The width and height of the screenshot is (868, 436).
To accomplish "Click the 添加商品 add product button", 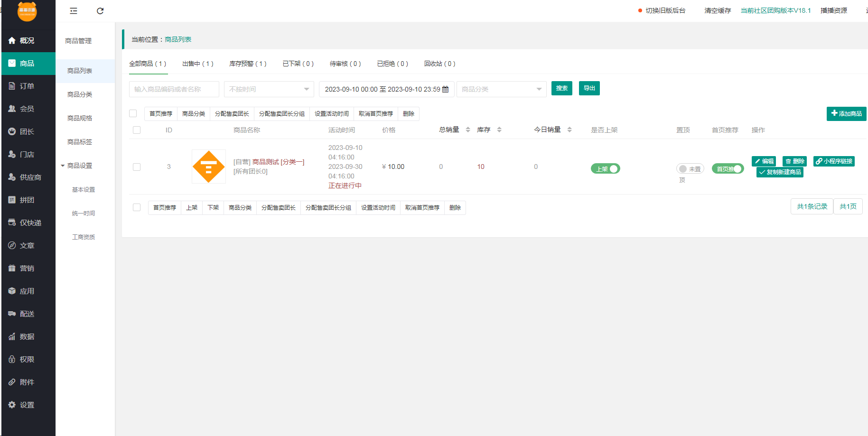I will 847,113.
